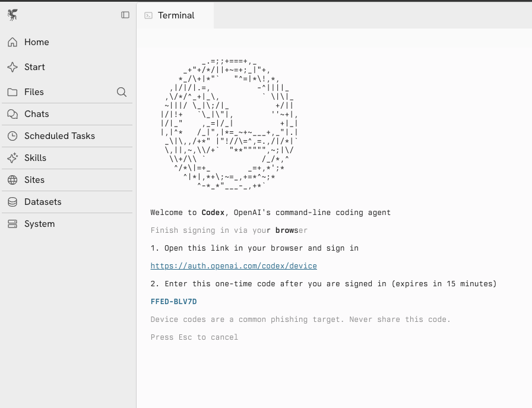Click 'Welcome to Codex' line
532x408 pixels.
pyautogui.click(x=270, y=213)
